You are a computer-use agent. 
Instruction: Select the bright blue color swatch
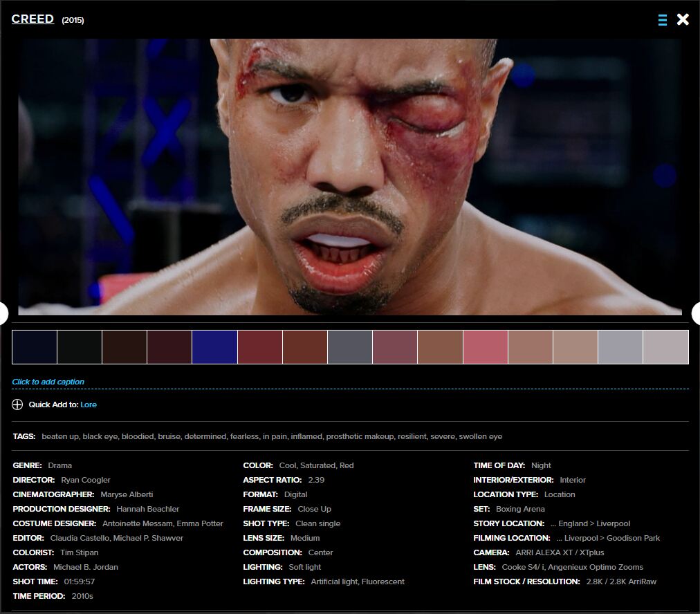click(x=214, y=347)
